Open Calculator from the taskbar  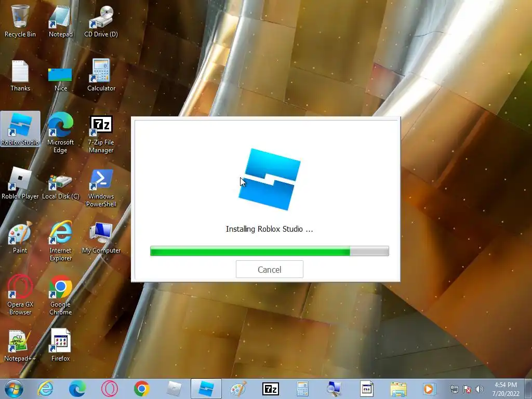pyautogui.click(x=302, y=389)
